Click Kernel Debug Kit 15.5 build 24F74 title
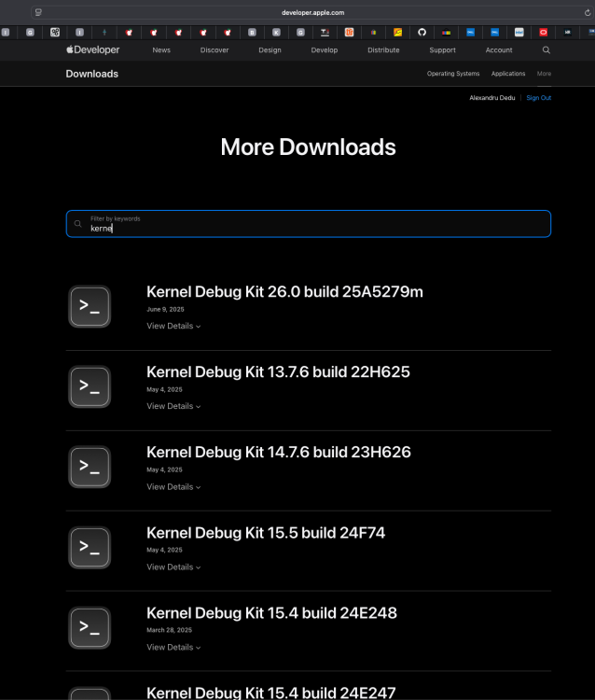 [x=266, y=533]
